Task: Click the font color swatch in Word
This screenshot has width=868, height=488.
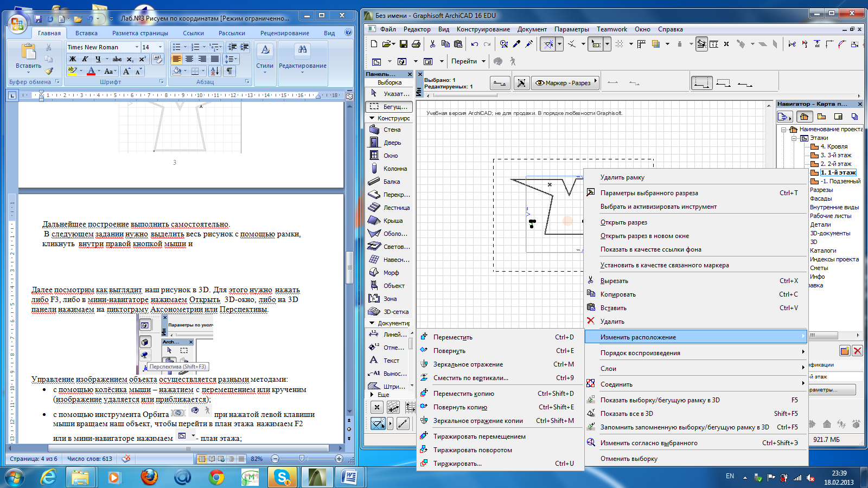Action: pos(91,71)
